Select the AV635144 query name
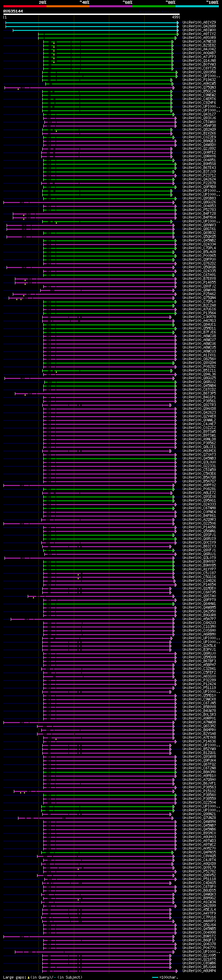This screenshot has height=980, width=222. (13, 11)
